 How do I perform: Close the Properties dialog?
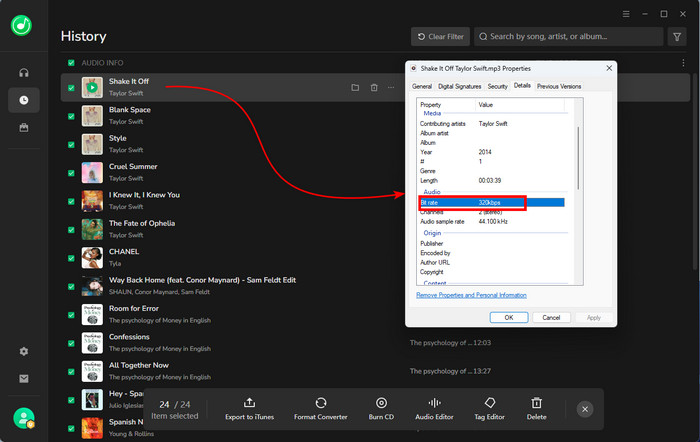(609, 68)
